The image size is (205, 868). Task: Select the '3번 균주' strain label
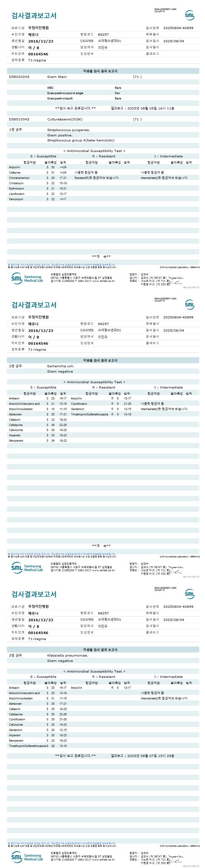[x=16, y=655]
